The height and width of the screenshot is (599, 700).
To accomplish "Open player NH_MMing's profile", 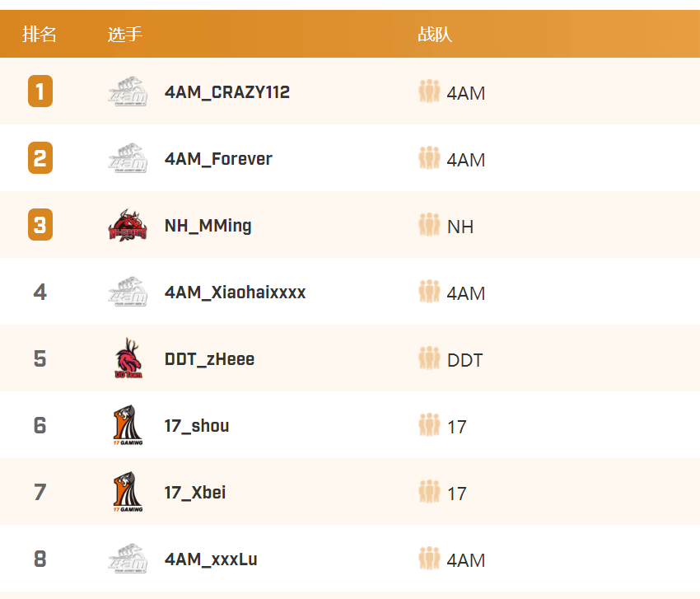I will click(208, 226).
